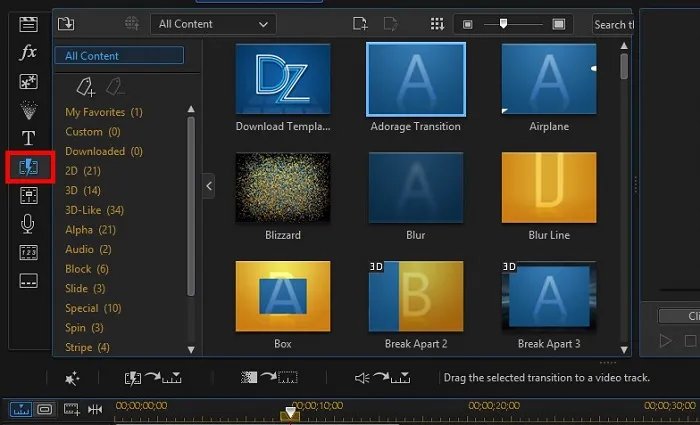Click the add track manager icon
700x425 pixels.
[x=71, y=409]
